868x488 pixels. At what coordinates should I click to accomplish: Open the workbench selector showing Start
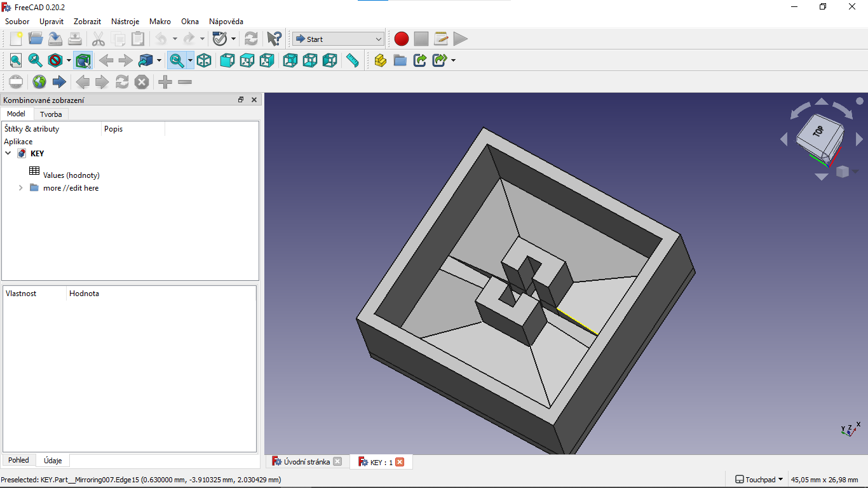pyautogui.click(x=338, y=39)
